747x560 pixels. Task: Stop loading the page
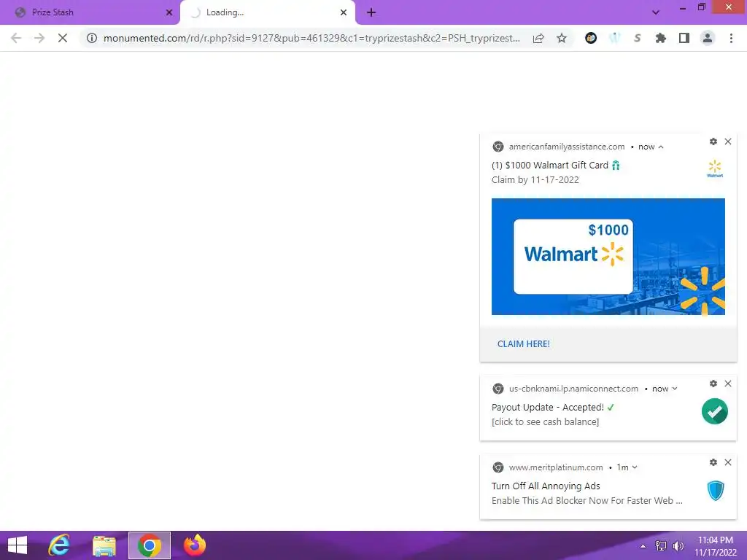[x=63, y=38]
